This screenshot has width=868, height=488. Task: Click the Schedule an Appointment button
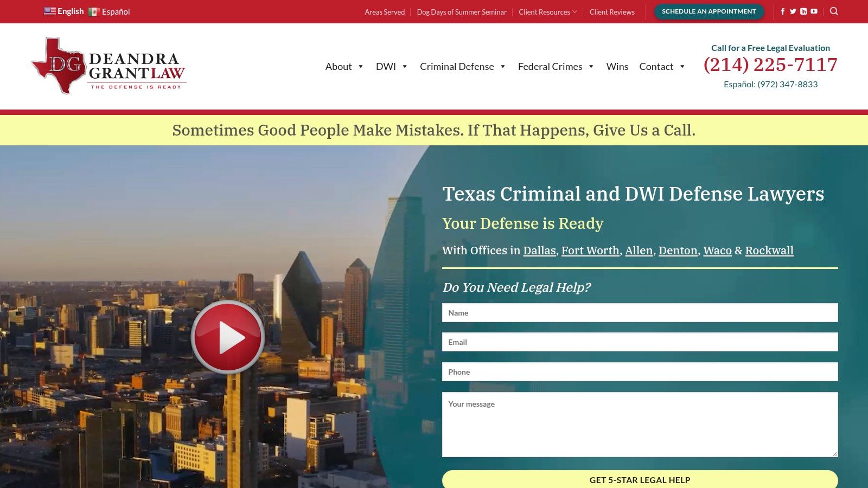pyautogui.click(x=709, y=11)
